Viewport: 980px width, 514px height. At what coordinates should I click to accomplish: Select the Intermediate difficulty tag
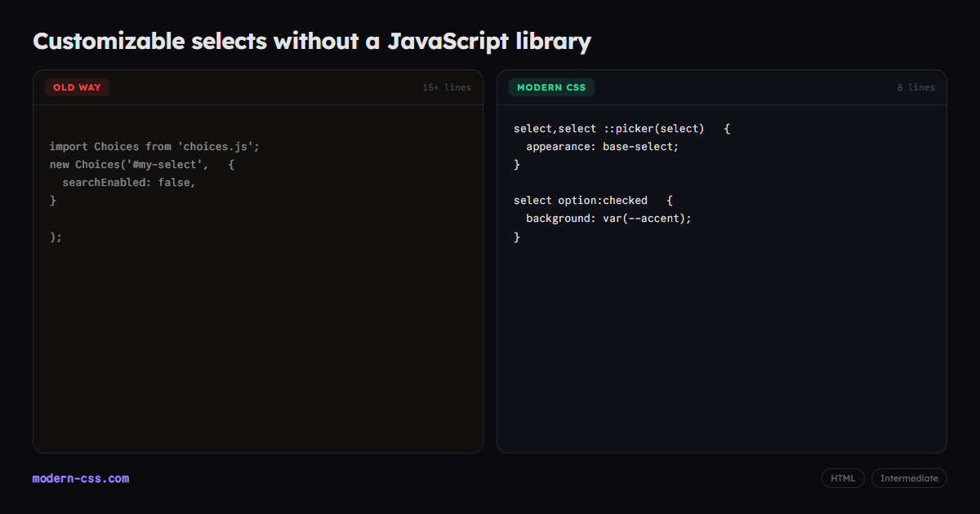[909, 478]
